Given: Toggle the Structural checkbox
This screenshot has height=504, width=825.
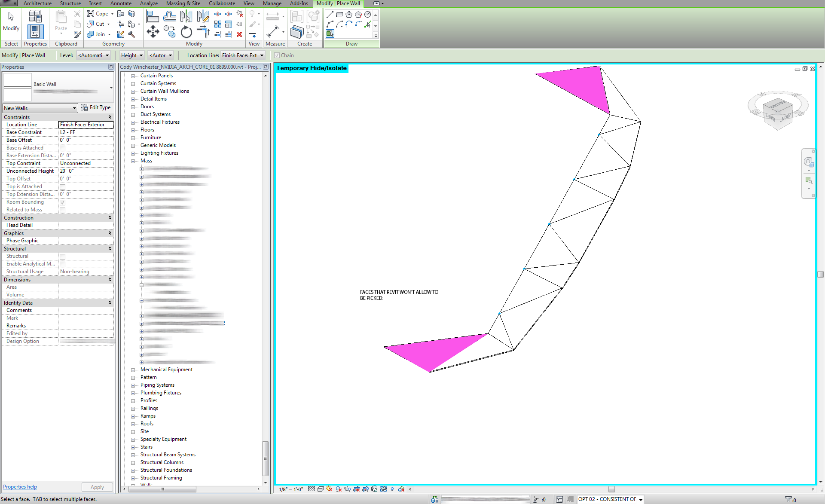Looking at the screenshot, I should (63, 257).
